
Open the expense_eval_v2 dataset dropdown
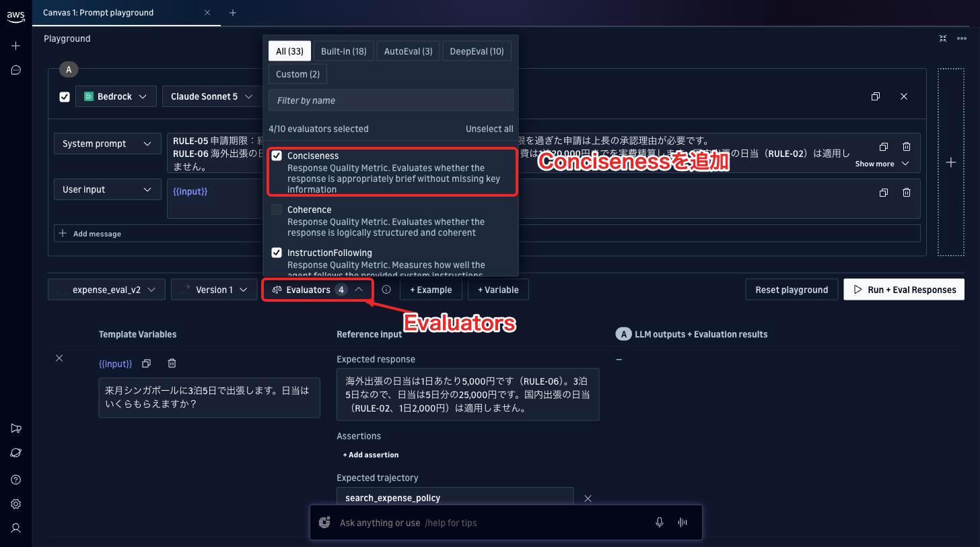click(x=106, y=290)
